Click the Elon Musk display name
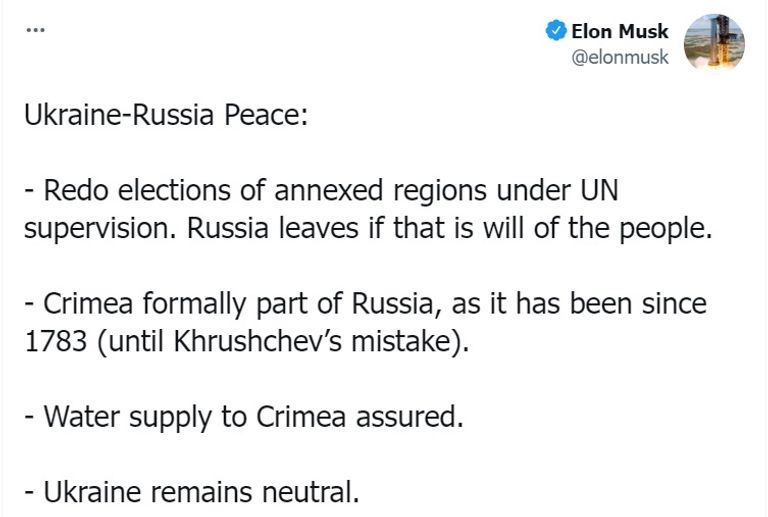 coord(619,32)
